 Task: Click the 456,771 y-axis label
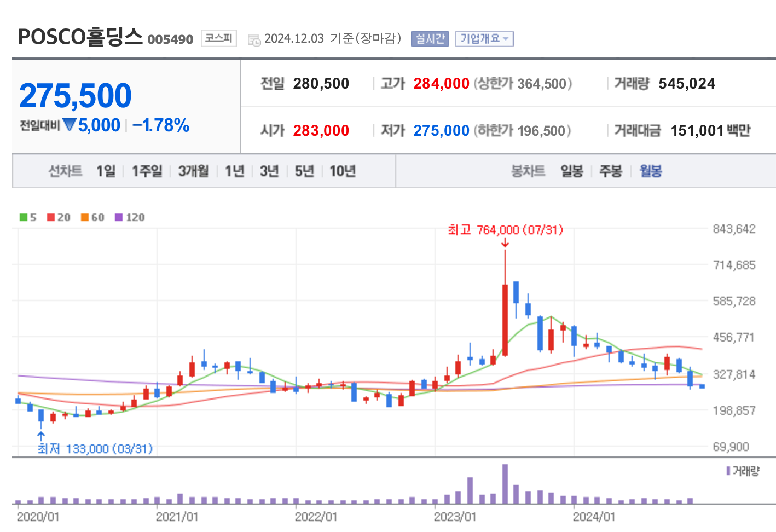click(x=734, y=337)
